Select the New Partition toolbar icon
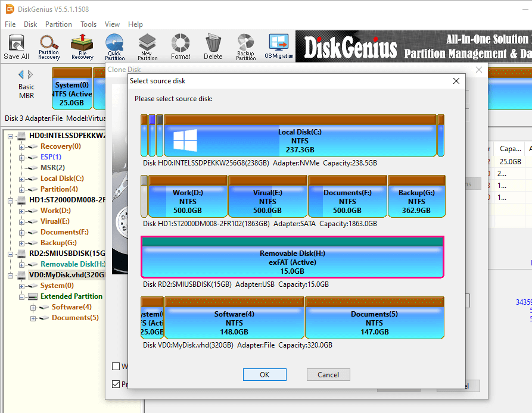 click(148, 46)
